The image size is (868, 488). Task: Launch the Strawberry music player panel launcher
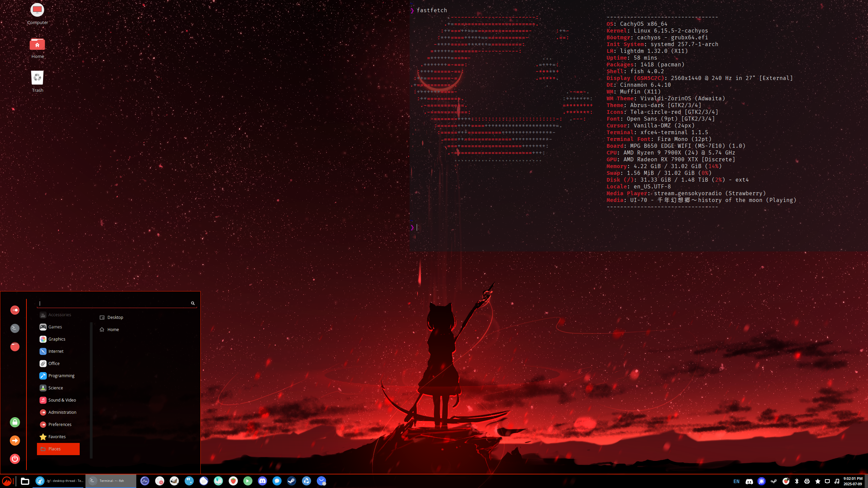point(233,481)
